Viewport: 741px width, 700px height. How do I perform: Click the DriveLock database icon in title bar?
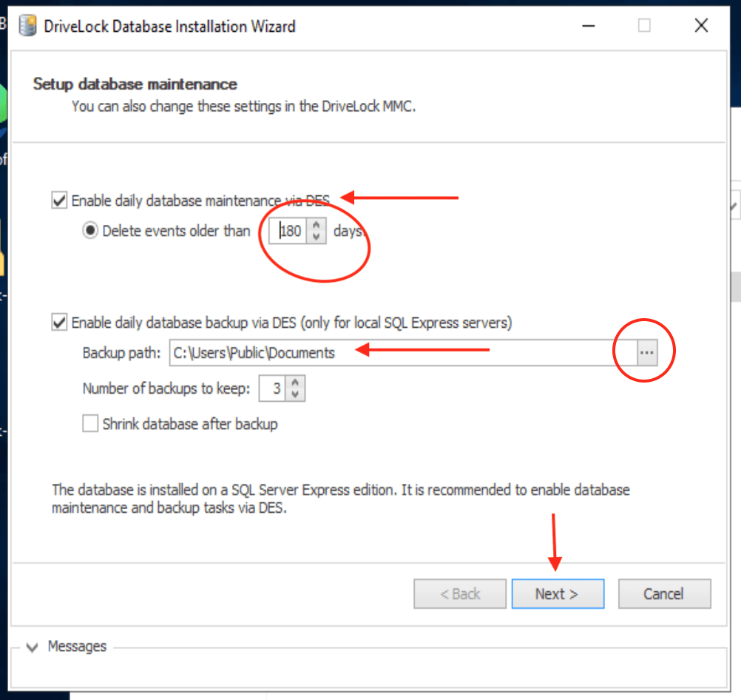point(27,26)
